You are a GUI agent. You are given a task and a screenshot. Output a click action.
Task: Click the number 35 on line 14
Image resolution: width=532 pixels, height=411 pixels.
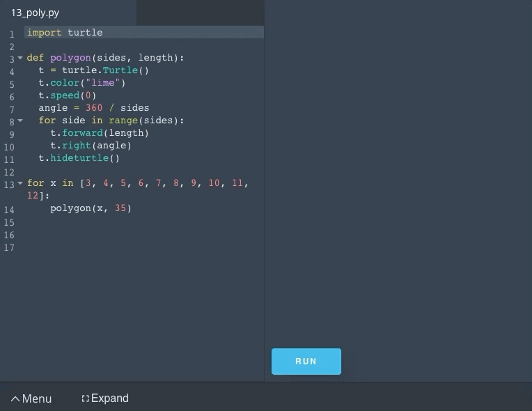click(120, 208)
